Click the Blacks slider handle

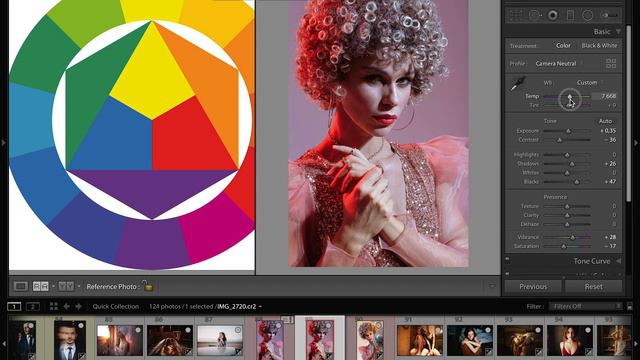576,182
